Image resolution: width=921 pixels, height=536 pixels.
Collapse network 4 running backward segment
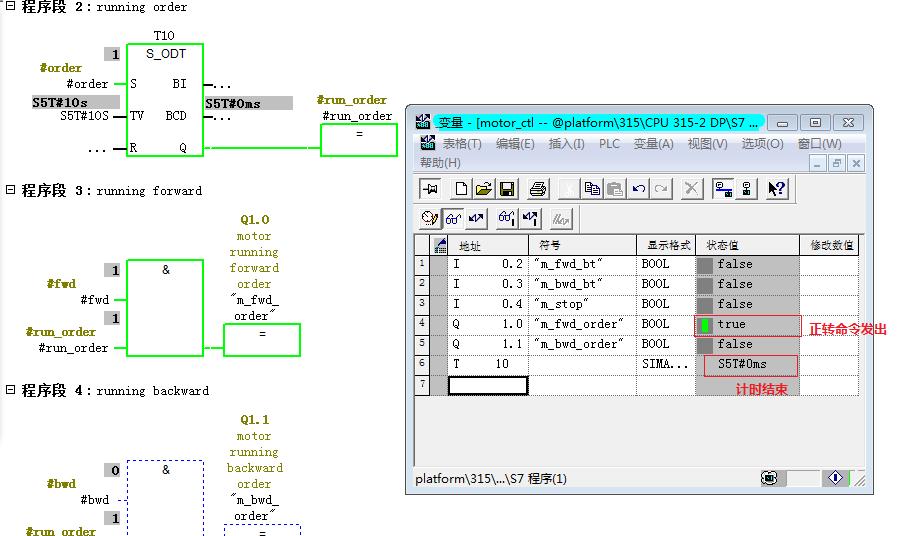click(11, 390)
